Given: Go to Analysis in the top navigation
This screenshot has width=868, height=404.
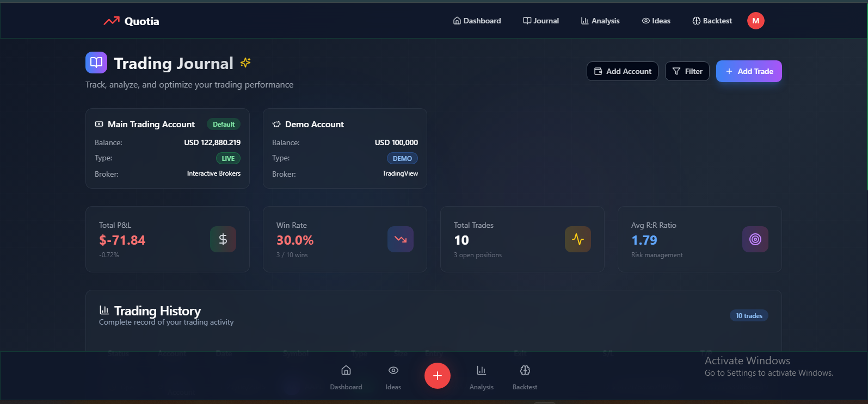Looking at the screenshot, I should pos(600,21).
